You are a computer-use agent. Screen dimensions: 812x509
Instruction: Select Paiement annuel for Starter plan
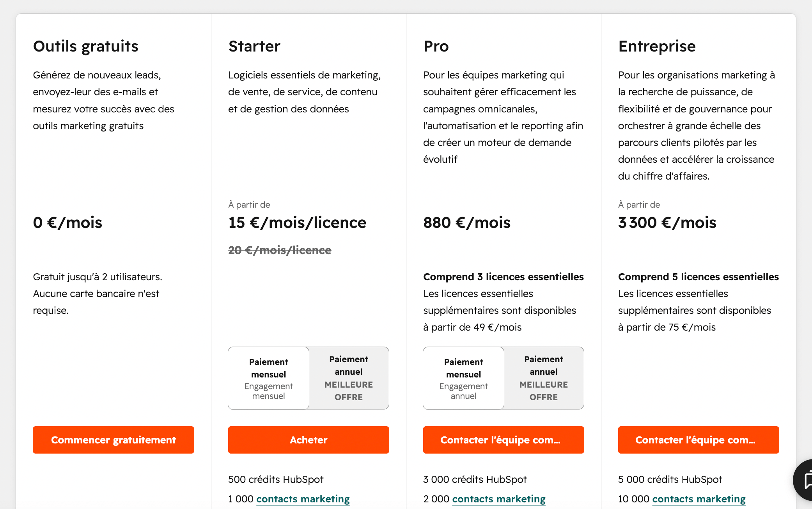[349, 378]
